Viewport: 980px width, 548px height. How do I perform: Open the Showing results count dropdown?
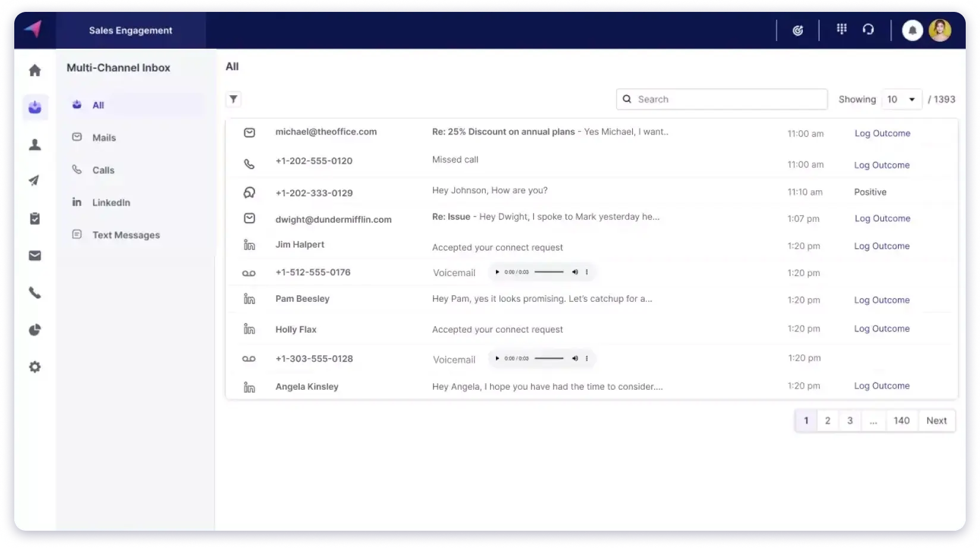click(x=902, y=99)
